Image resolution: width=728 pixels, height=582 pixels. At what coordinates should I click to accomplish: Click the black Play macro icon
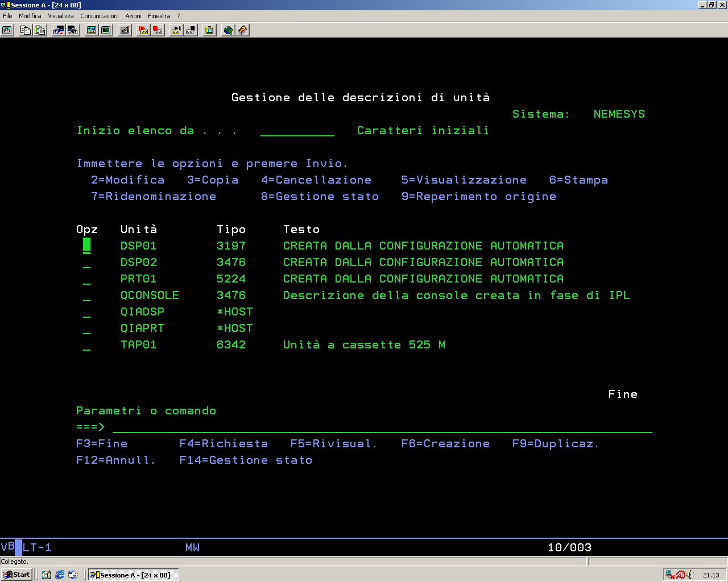tap(176, 30)
